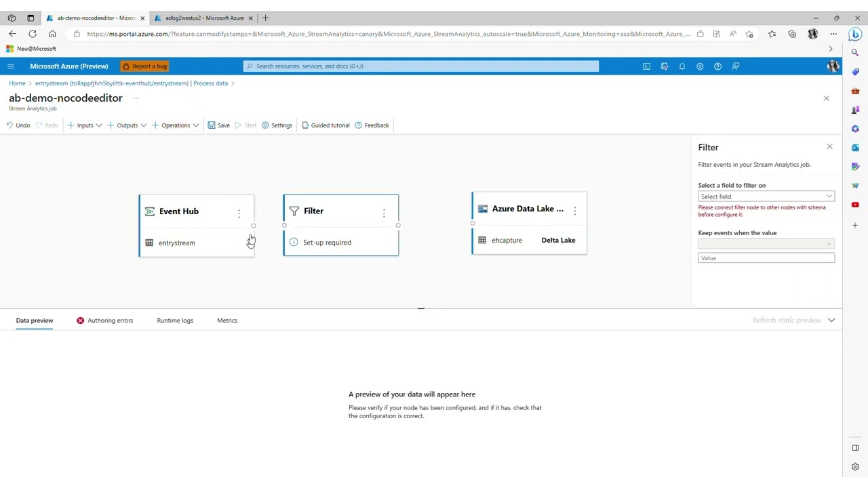Open Edge Collections icon
The width and height of the screenshot is (868, 488).
pos(792,34)
